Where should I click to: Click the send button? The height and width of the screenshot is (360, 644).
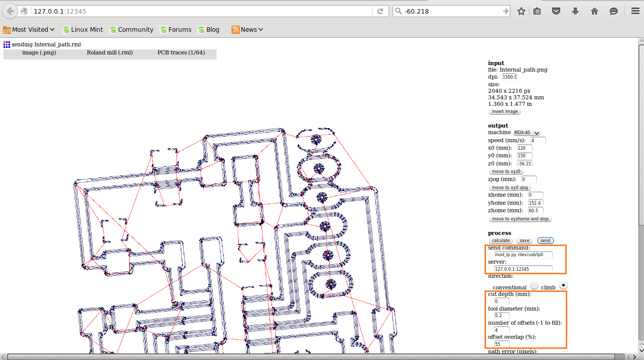point(545,241)
